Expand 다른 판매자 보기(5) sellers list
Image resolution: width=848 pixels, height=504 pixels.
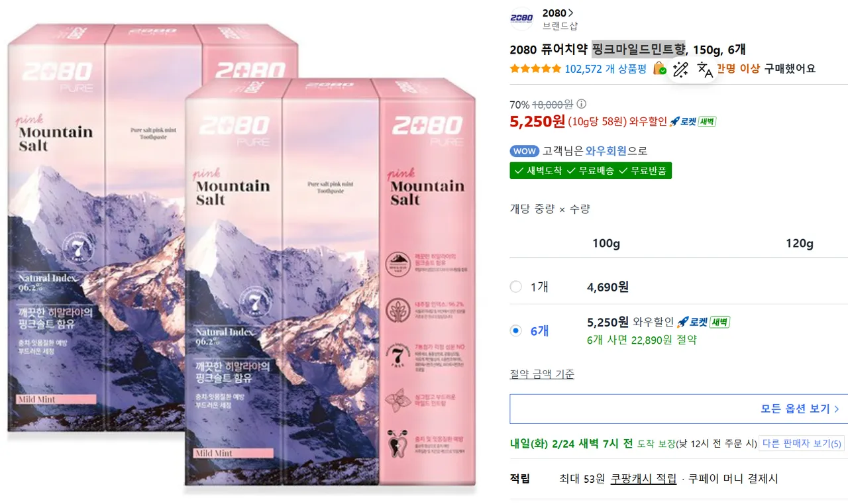coord(802,443)
